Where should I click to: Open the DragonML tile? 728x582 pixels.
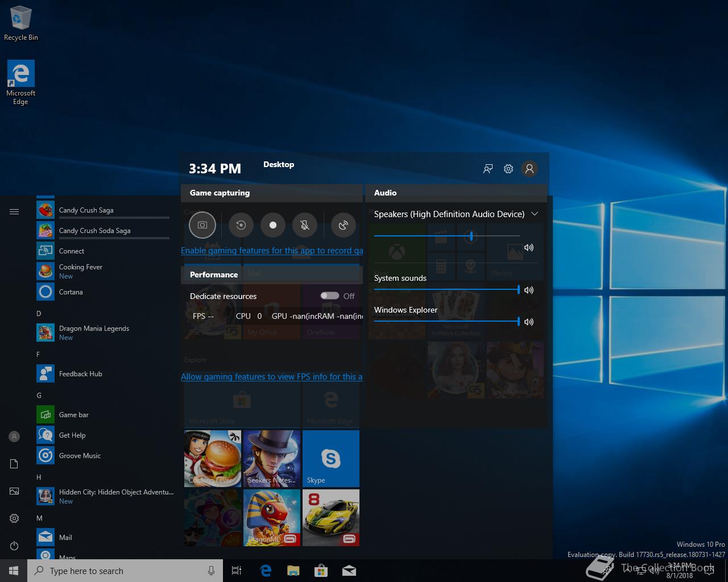point(272,518)
